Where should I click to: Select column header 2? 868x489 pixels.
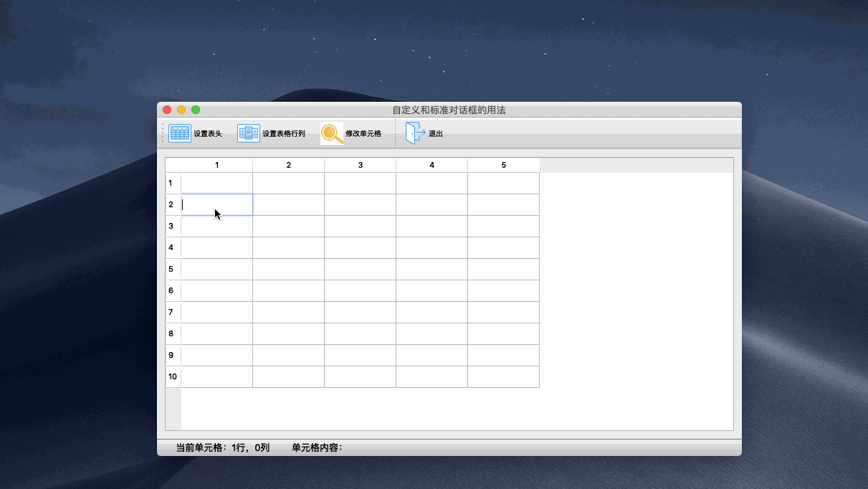tap(289, 165)
